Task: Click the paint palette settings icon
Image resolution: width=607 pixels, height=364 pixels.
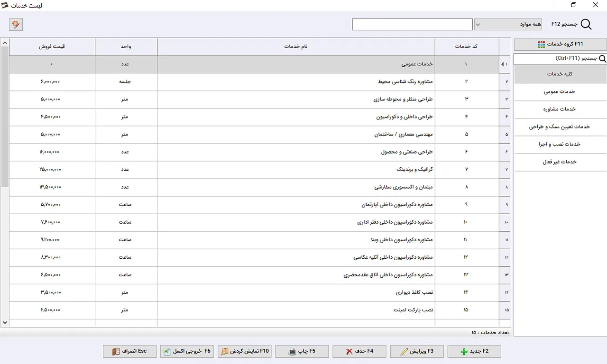Action: [16, 24]
